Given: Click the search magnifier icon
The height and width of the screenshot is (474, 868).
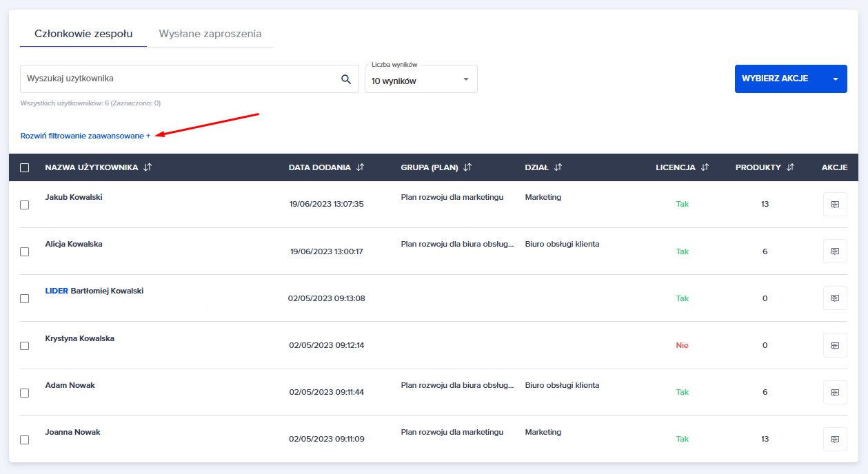Looking at the screenshot, I should click(346, 79).
